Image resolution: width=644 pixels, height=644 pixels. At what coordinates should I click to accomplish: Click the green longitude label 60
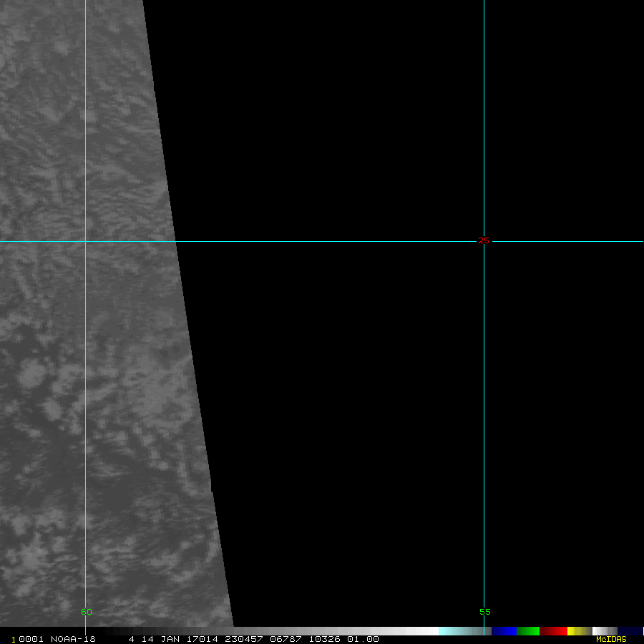[86, 612]
